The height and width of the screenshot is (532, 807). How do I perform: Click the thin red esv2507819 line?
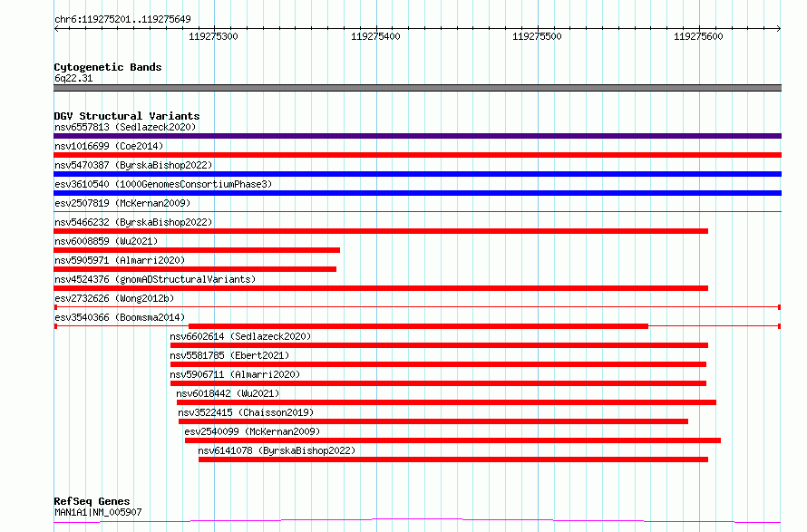pyautogui.click(x=417, y=211)
